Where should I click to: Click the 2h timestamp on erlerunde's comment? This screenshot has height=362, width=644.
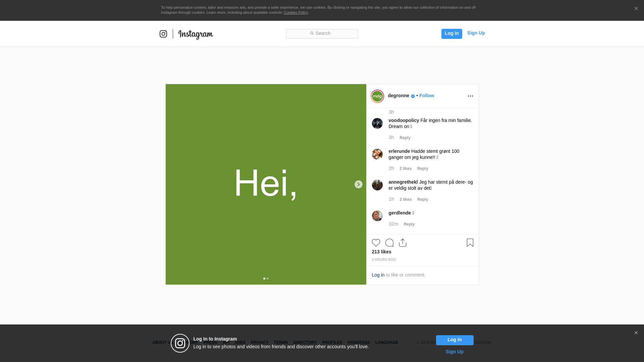pos(391,168)
